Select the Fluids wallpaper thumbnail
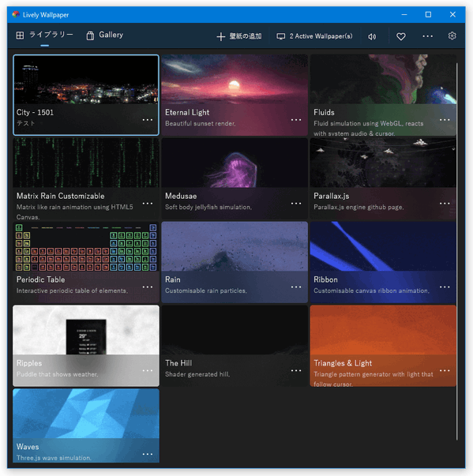Screen dimensions: 473x476 (x=383, y=79)
